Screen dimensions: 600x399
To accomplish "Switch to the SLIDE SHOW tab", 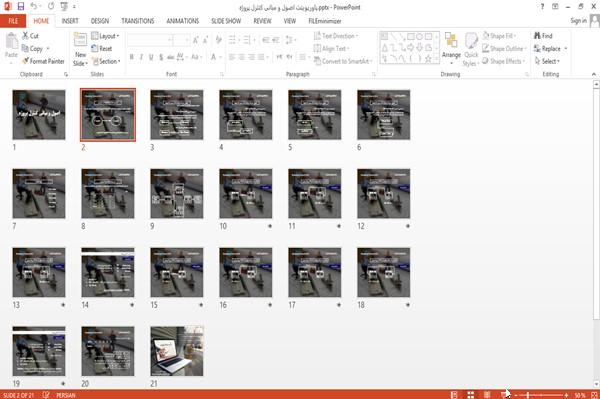I will (226, 21).
